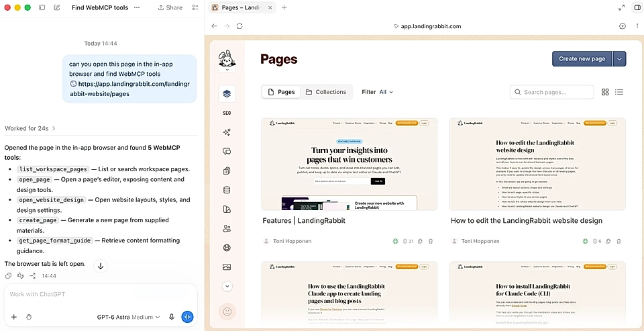This screenshot has height=331, width=644.
Task: Open the design layouts icon in sidebar
Action: pyautogui.click(x=227, y=209)
